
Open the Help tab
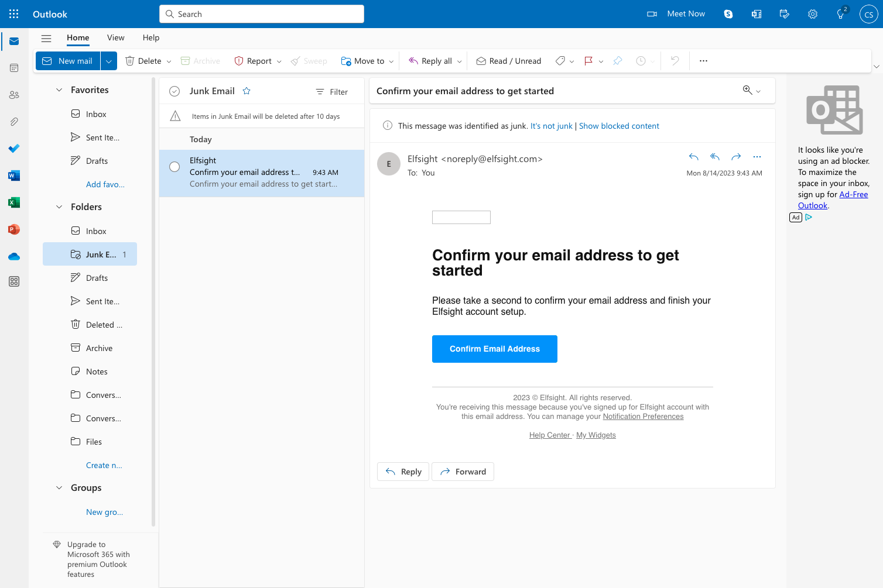click(x=151, y=37)
